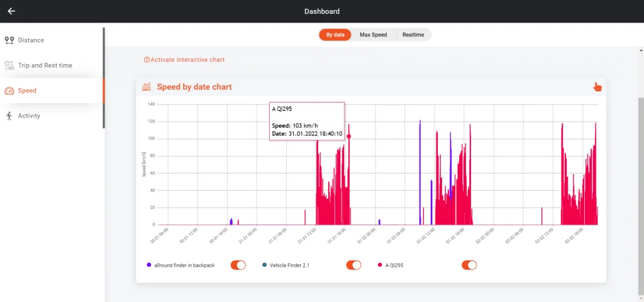The height and width of the screenshot is (302, 644).
Task: Click the page scrollbar on the right
Action: [x=641, y=197]
